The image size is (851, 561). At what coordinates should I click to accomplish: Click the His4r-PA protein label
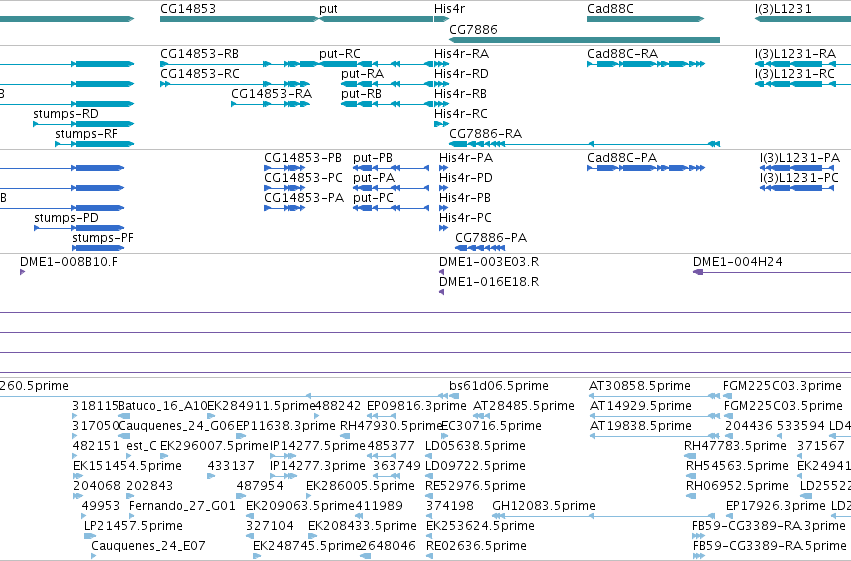[x=466, y=158]
